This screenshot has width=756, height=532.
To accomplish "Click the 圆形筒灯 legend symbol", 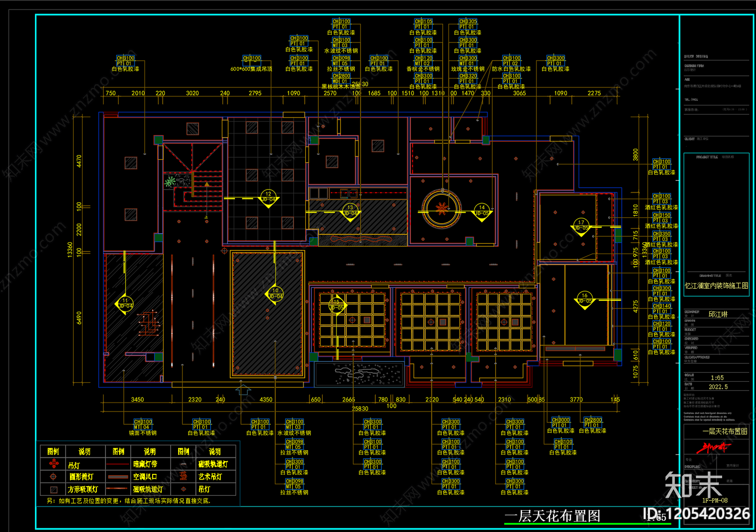I will coord(53,477).
